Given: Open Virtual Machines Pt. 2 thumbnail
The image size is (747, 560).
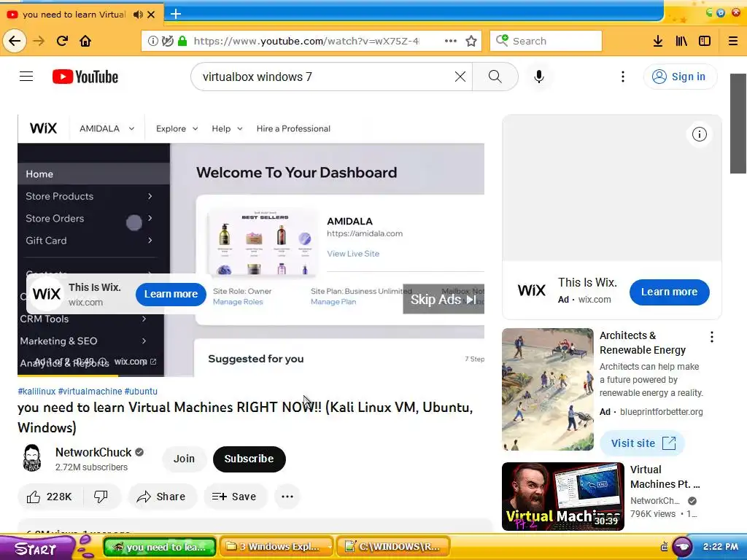Looking at the screenshot, I should click(562, 496).
